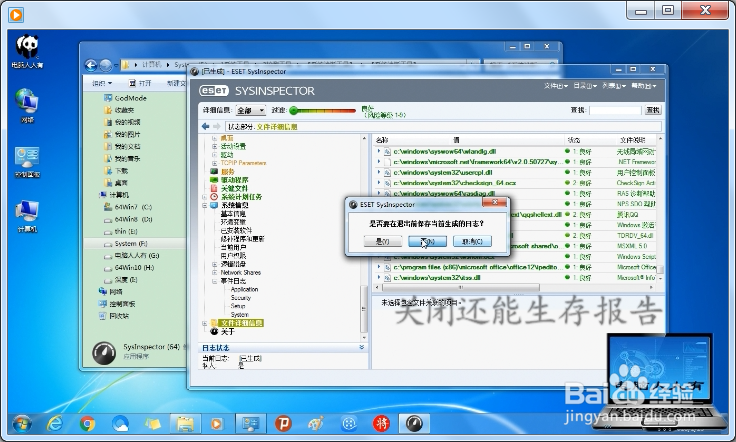Image resolution: width=736 pixels, height=442 pixels.
Task: Sort by the 名称 column header
Action: (382, 140)
